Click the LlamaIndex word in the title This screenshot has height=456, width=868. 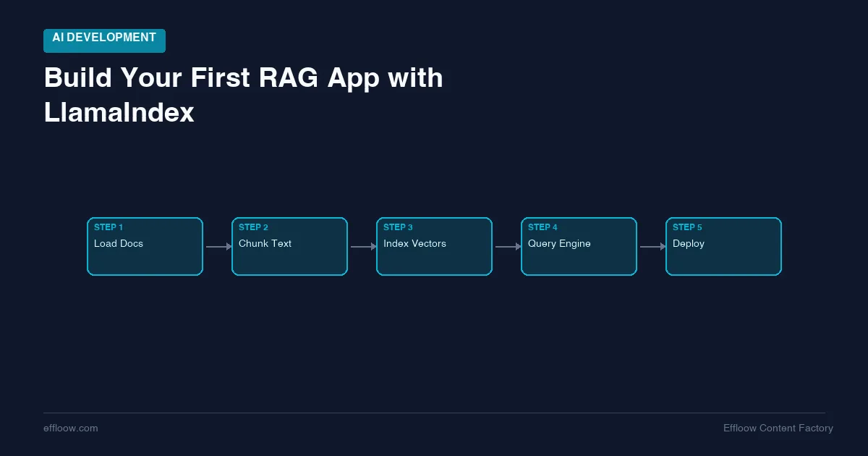pyautogui.click(x=119, y=113)
